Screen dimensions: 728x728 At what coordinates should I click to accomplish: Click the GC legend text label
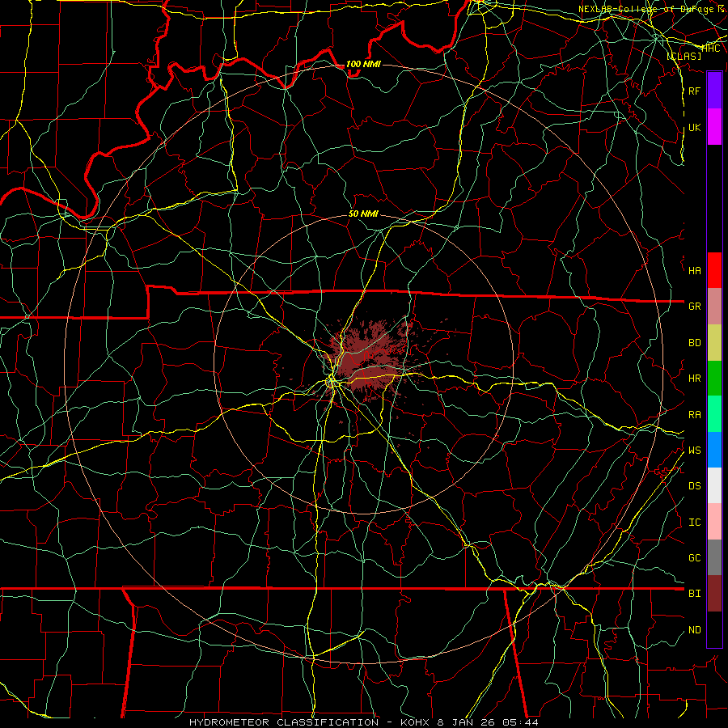point(694,557)
